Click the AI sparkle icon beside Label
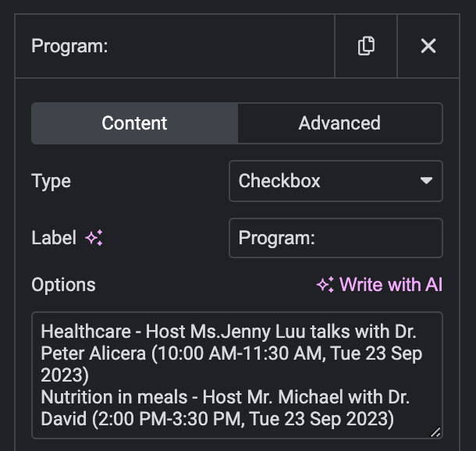Viewport: 476px width, 451px height. coord(94,238)
